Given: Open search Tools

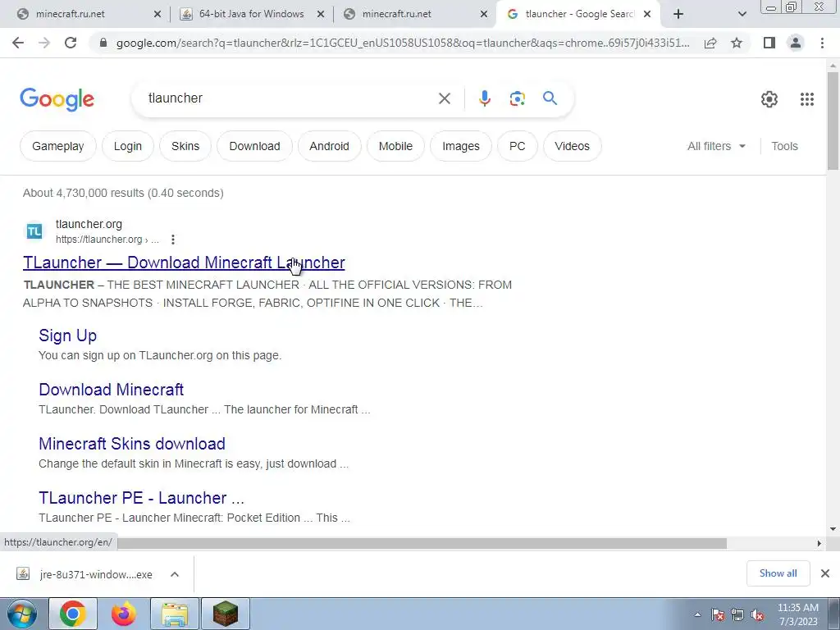Looking at the screenshot, I should coord(784,146).
